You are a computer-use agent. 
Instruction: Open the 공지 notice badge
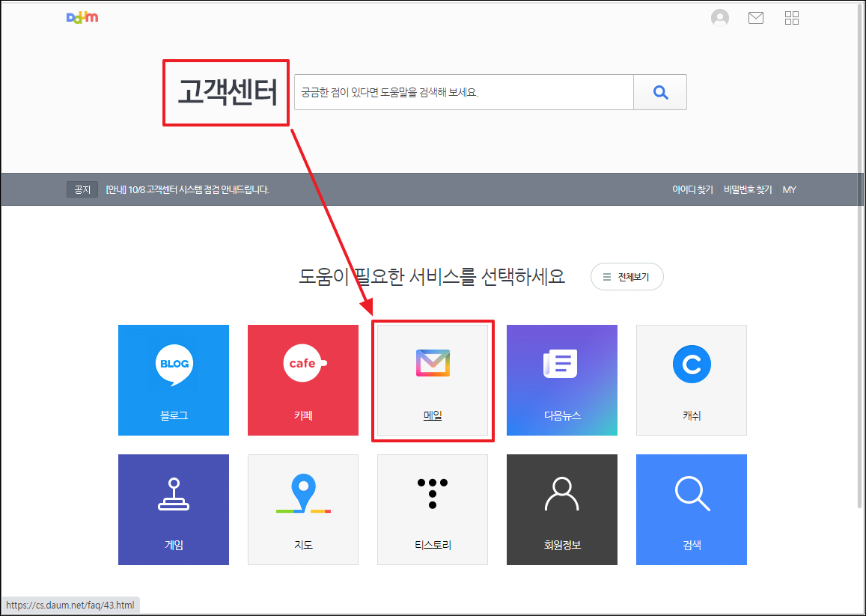(82, 189)
